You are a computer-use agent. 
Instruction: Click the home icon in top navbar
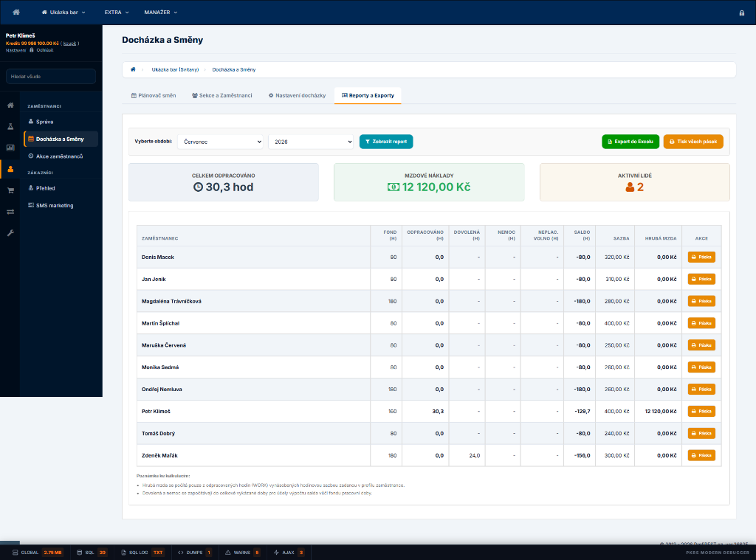pos(16,12)
